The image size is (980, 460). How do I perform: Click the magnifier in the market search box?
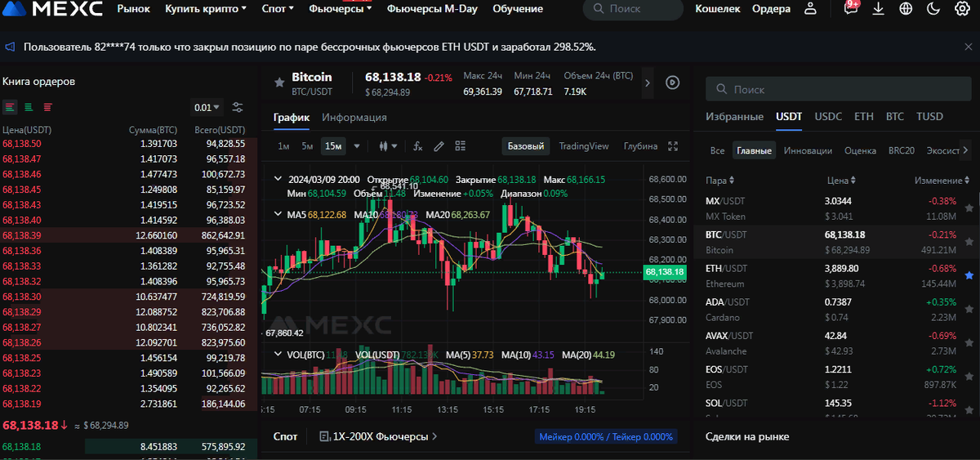click(721, 90)
